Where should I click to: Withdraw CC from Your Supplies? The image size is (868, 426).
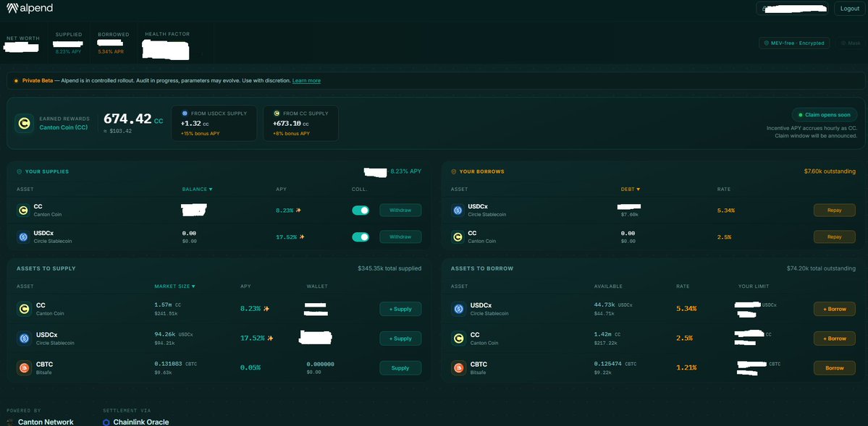[x=400, y=210]
